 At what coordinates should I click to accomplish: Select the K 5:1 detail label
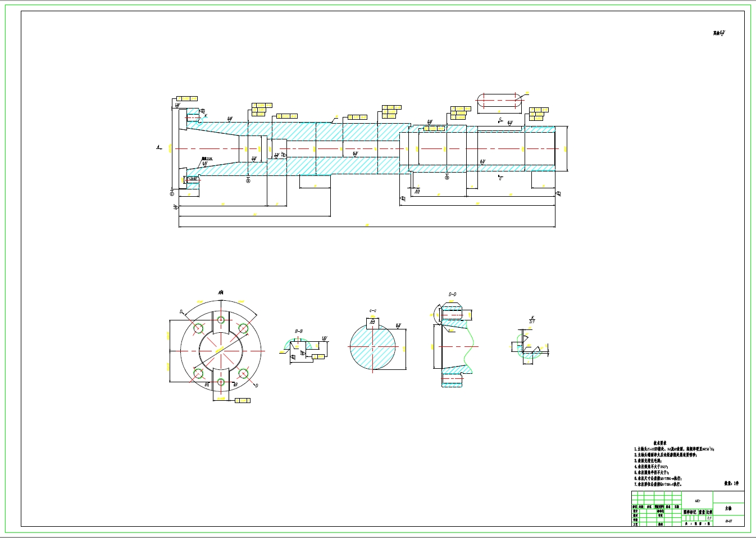(531, 319)
